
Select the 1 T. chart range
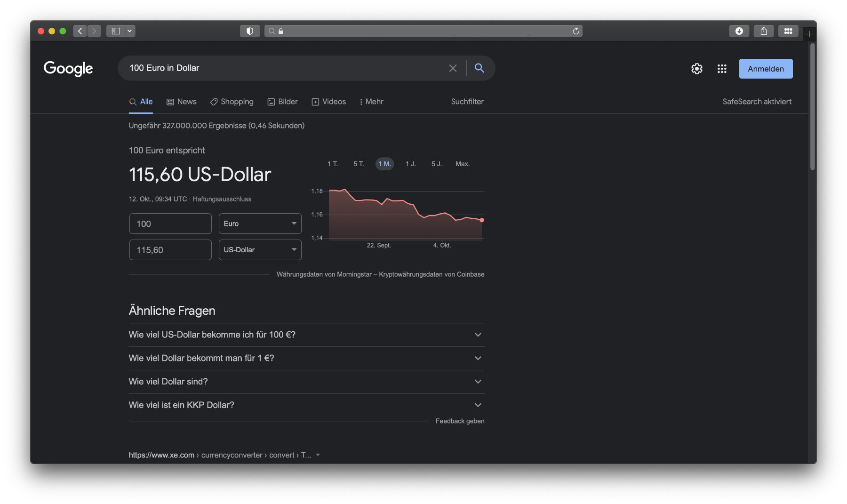[x=332, y=164]
